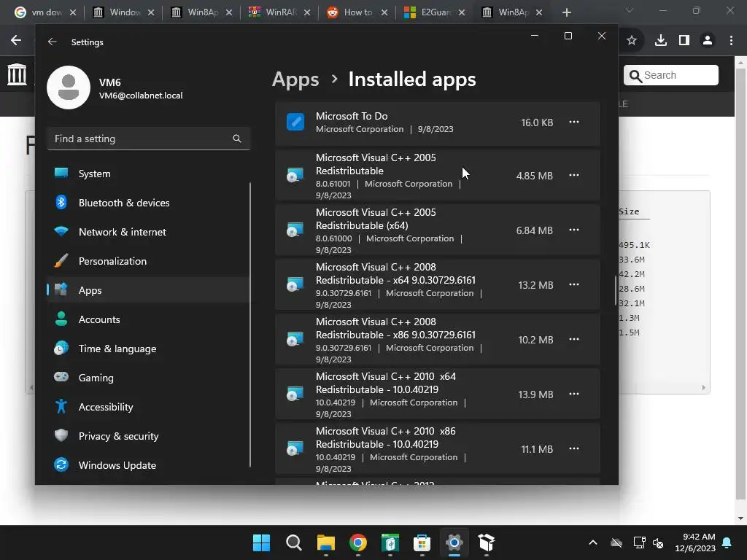Click in the Find a setting field

(x=148, y=139)
